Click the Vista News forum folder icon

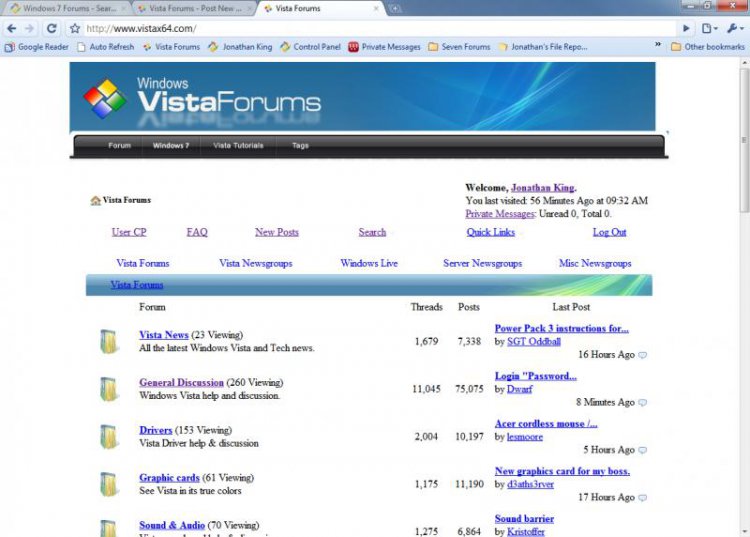(x=109, y=341)
